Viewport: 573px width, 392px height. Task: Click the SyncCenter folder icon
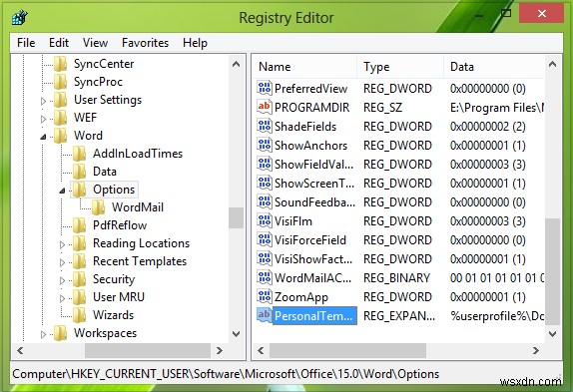pyautogui.click(x=61, y=64)
